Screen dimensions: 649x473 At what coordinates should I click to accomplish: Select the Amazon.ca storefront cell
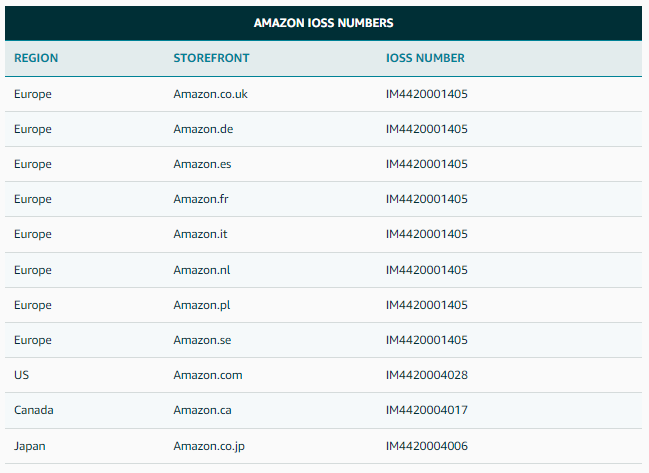click(x=202, y=410)
